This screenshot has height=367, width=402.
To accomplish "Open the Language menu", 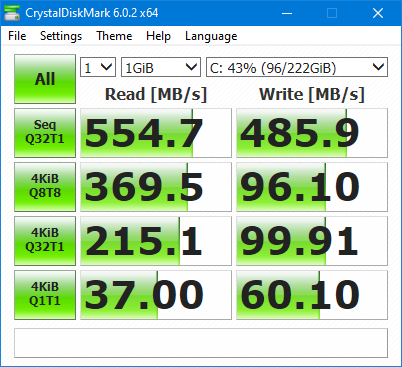I will pyautogui.click(x=211, y=36).
